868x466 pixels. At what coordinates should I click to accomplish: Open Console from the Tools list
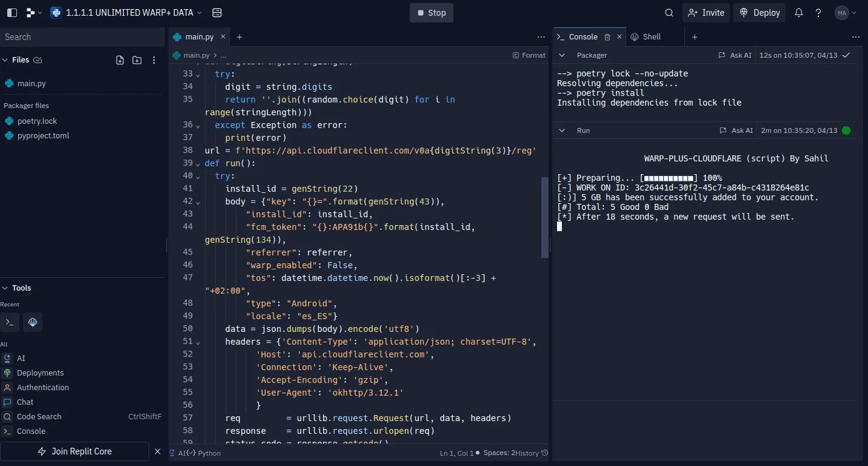pos(82,431)
